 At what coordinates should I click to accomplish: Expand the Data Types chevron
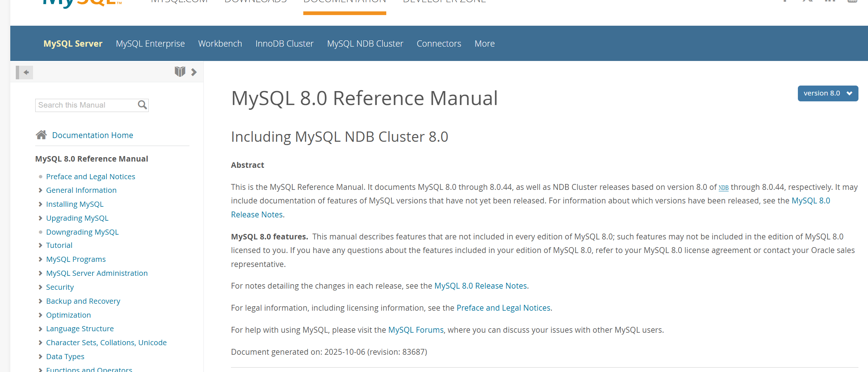pyautogui.click(x=40, y=357)
